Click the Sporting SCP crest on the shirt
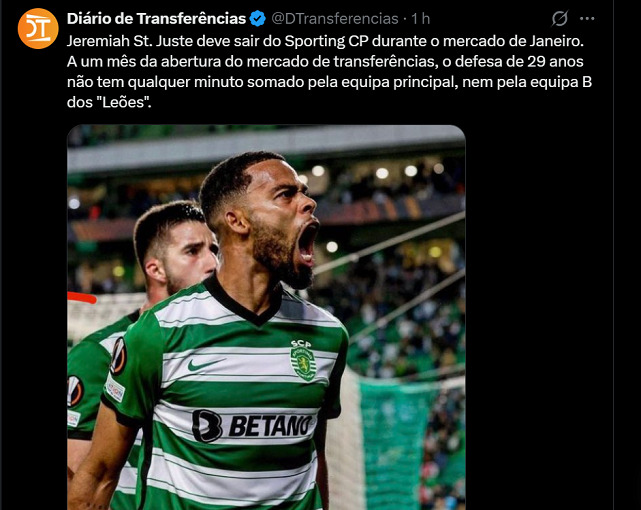This screenshot has height=510, width=641. (x=303, y=360)
